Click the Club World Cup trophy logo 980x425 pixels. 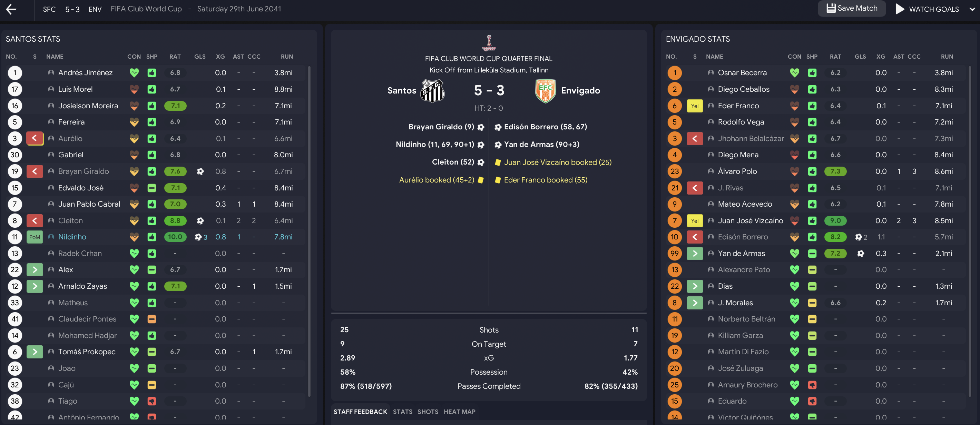[489, 43]
